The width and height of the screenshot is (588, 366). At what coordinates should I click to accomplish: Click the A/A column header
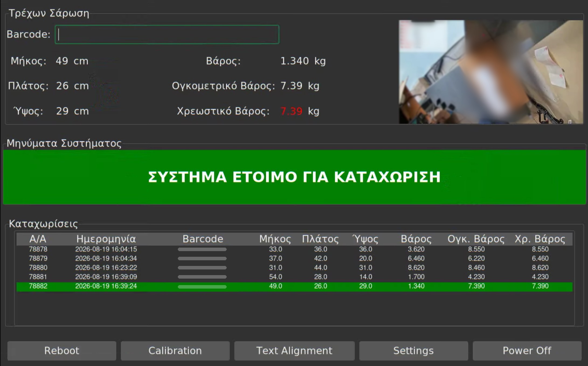[38, 239]
